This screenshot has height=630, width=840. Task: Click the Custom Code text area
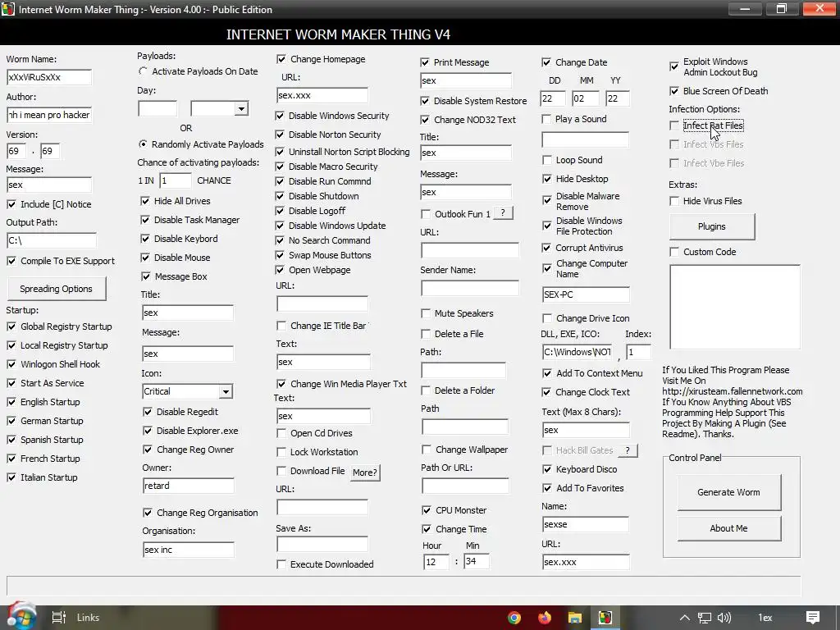point(735,307)
